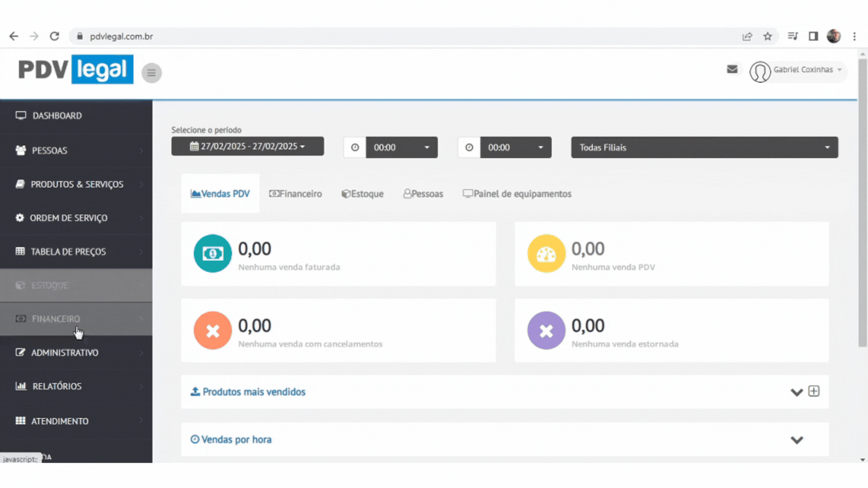This screenshot has height=488, width=868.
Task: Reload the page in browser
Action: click(55, 37)
